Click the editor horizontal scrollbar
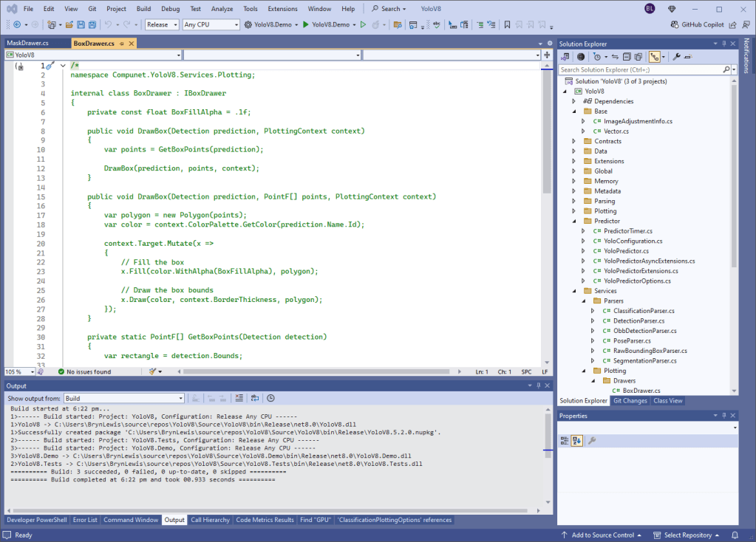The width and height of the screenshot is (756, 542). (x=318, y=371)
